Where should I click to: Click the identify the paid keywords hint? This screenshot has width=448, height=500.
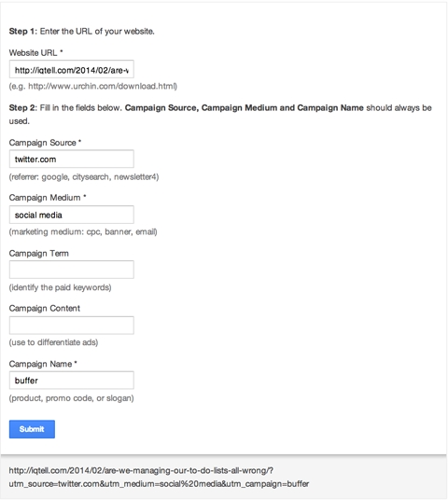61,287
